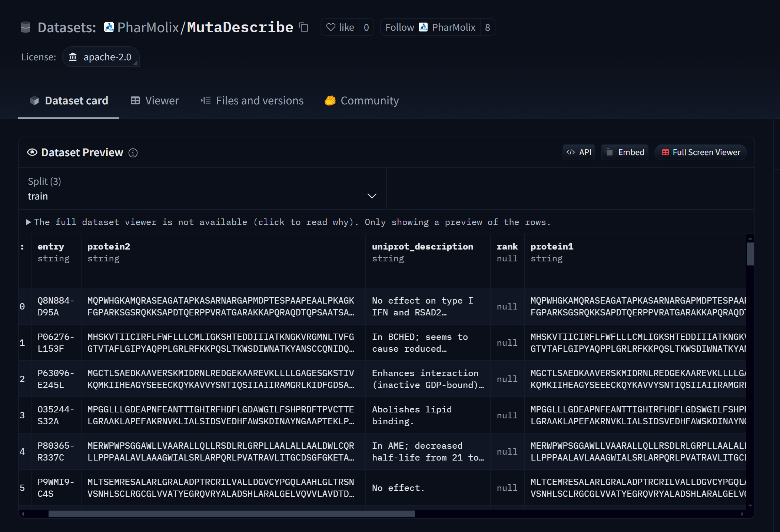The image size is (780, 532).
Task: Click the vertical scrollbar thumb of table
Action: coord(750,254)
